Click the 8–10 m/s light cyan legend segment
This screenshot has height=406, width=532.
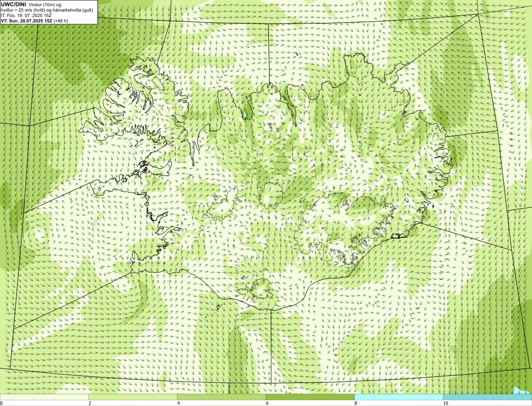pos(399,397)
